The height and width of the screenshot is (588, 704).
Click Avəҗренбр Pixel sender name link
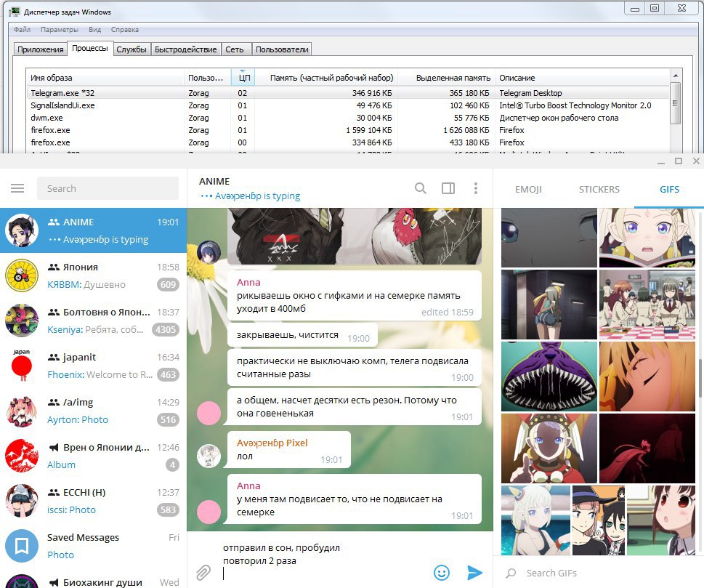click(x=272, y=443)
